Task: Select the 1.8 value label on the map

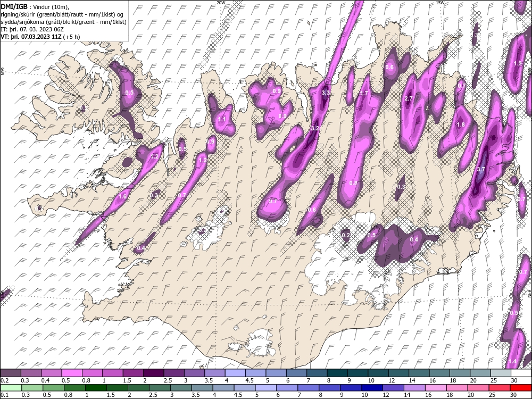Action: point(461,124)
